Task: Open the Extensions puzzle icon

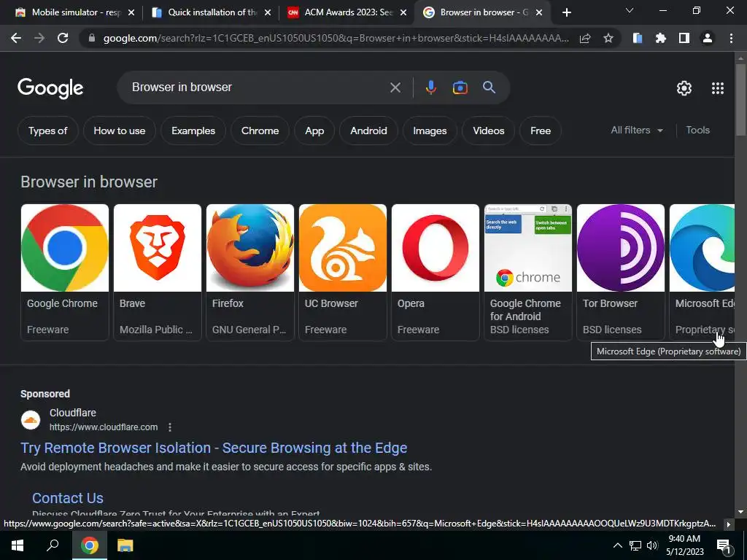Action: (660, 38)
